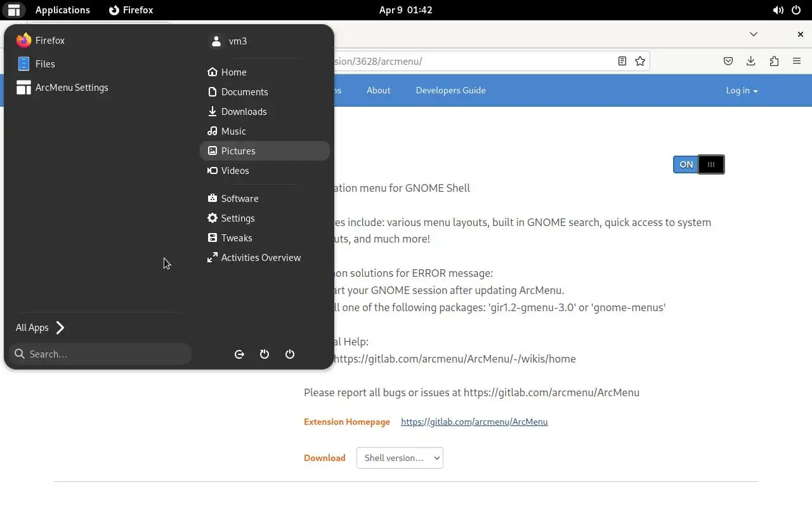
Task: Bookmark this page with the star icon
Action: point(640,61)
